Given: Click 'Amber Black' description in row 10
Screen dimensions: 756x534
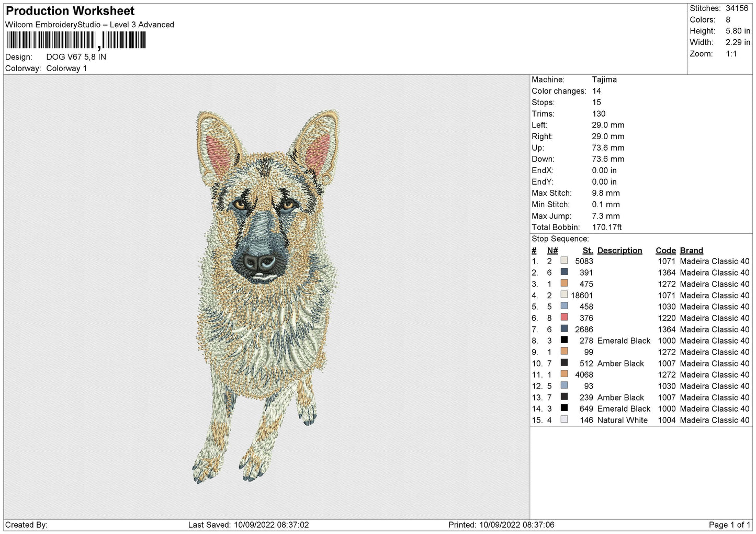Looking at the screenshot, I should tap(620, 363).
